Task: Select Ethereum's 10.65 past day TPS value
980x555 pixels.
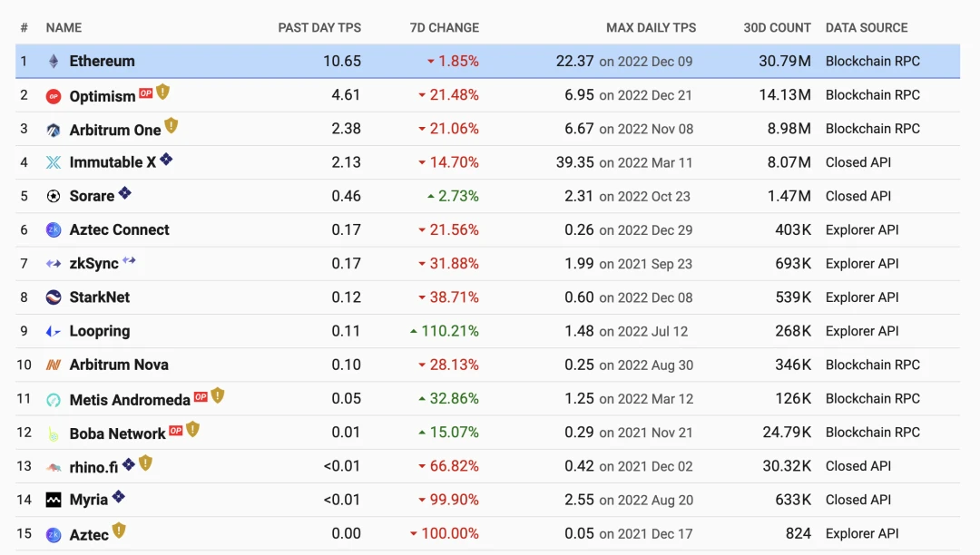Action: [x=342, y=61]
